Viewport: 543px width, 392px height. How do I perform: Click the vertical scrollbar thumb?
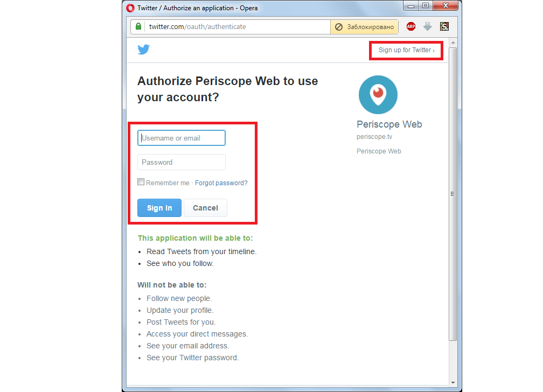pos(453,194)
